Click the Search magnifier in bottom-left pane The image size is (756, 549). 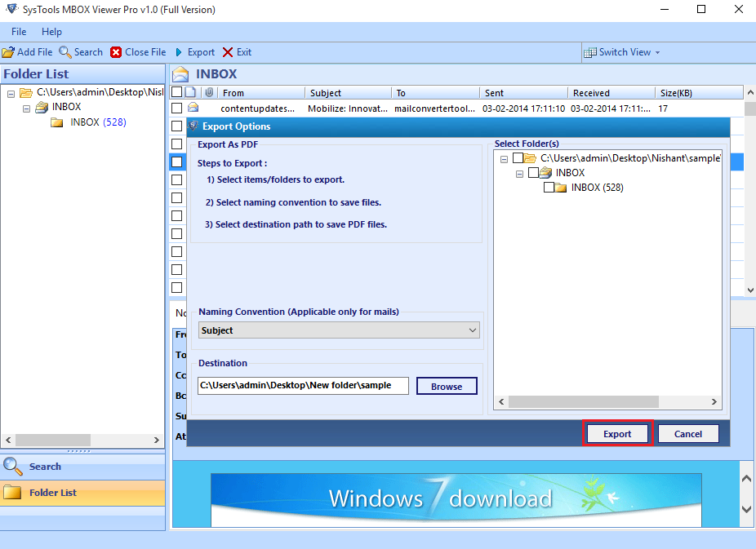(12, 466)
